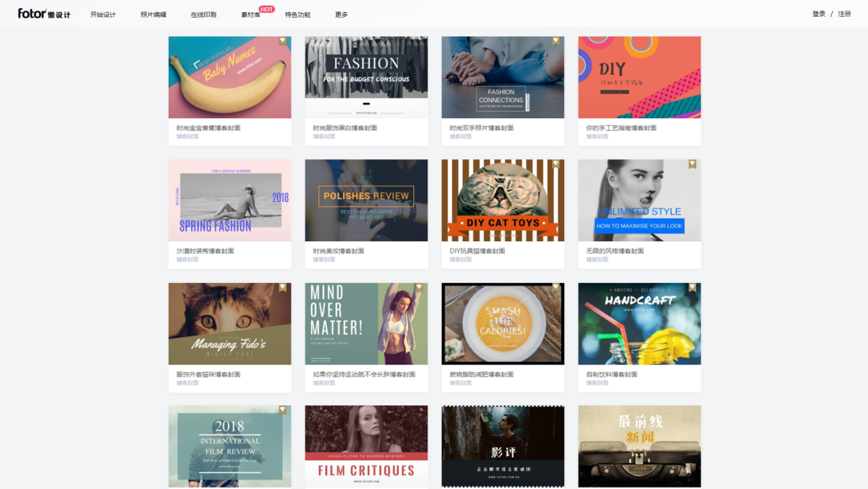Image resolution: width=868 pixels, height=489 pixels.
Task: Open the orange DIY template thumbnail
Action: point(640,77)
